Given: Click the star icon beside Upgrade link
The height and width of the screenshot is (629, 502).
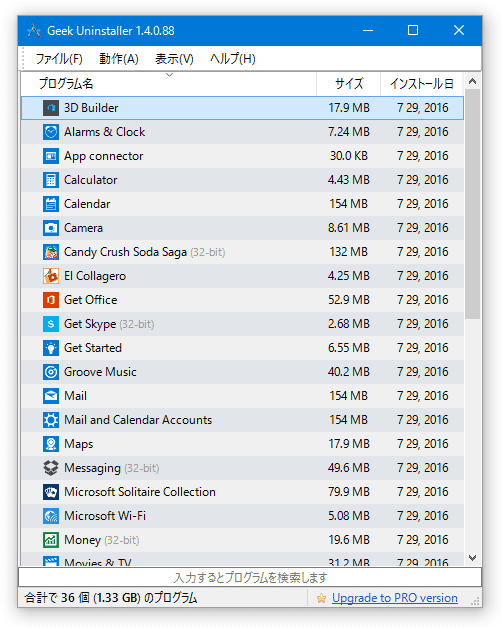Looking at the screenshot, I should point(321,598).
